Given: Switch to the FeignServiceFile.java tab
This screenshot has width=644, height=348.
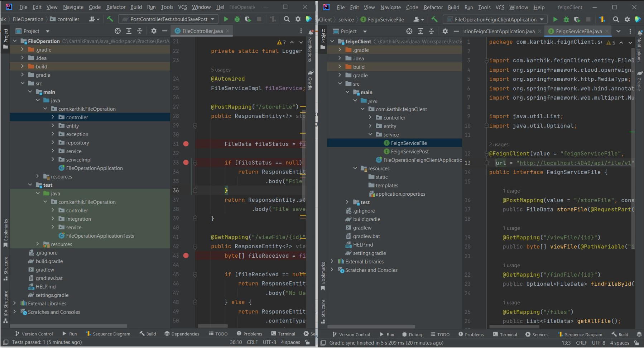Looking at the screenshot, I should (578, 32).
